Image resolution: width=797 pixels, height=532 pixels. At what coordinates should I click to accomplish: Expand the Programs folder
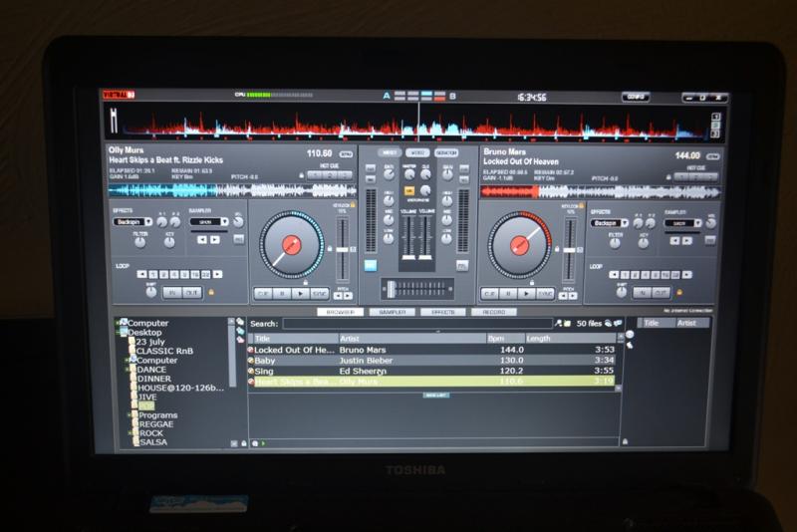(130, 415)
